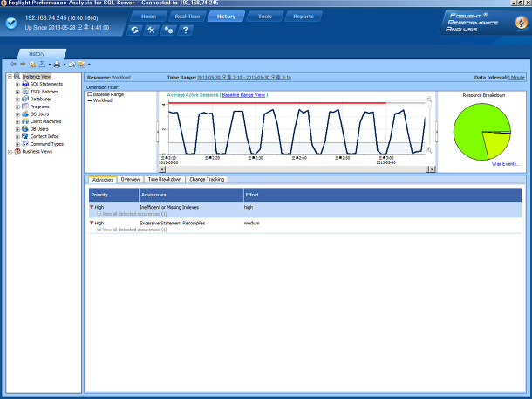Image resolution: width=532 pixels, height=399 pixels.
Task: Open the wrench tools icon button
Action: pos(152,31)
